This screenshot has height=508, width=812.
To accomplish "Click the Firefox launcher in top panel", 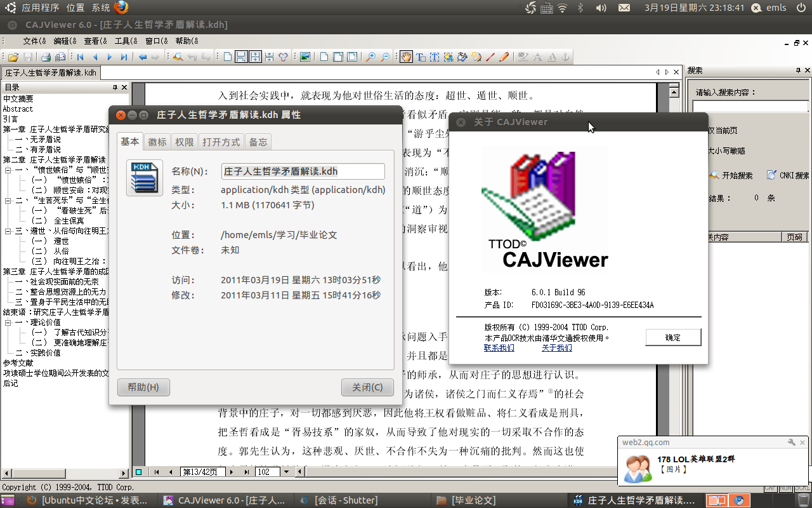I will 121,8.
